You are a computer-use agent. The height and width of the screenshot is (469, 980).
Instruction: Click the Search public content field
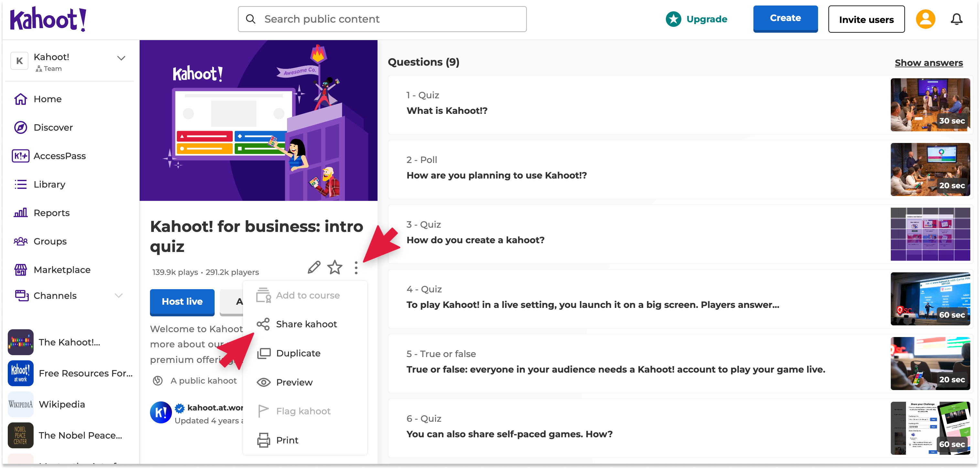click(382, 19)
